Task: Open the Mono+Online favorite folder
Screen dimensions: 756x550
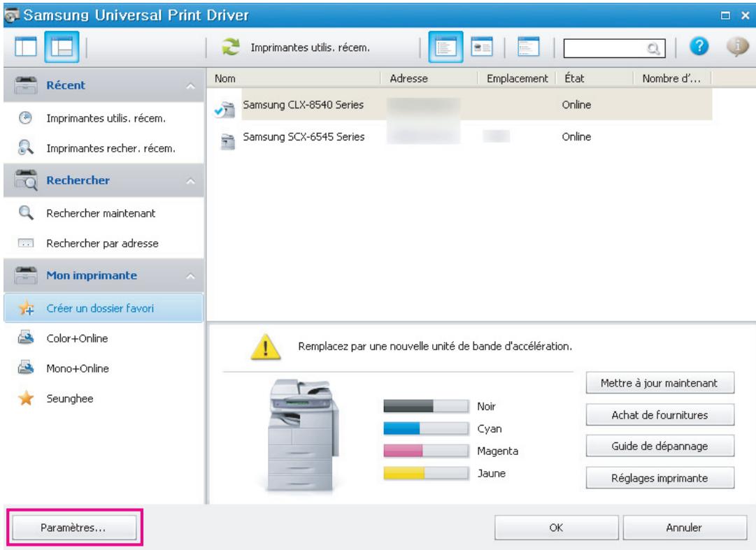Action: click(77, 368)
